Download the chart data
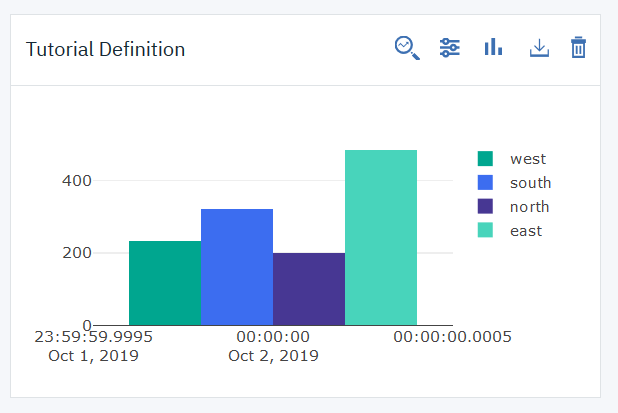The image size is (618, 413). click(539, 48)
